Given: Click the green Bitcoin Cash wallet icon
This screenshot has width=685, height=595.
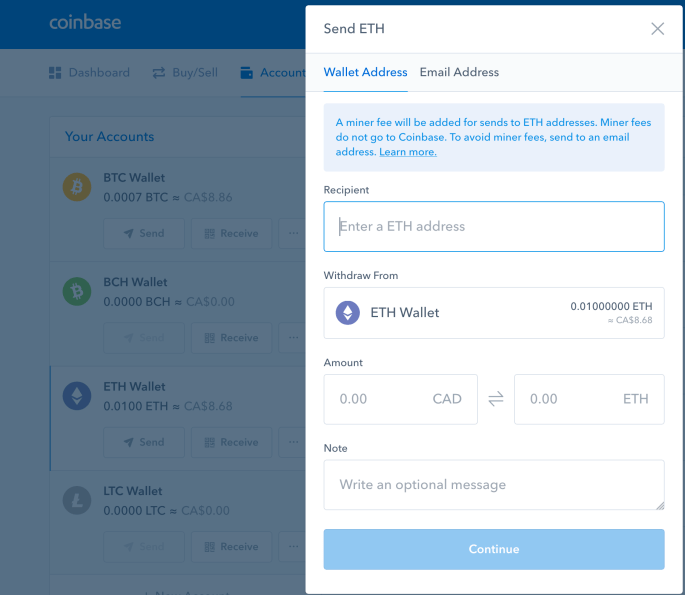Looking at the screenshot, I should point(77,292).
